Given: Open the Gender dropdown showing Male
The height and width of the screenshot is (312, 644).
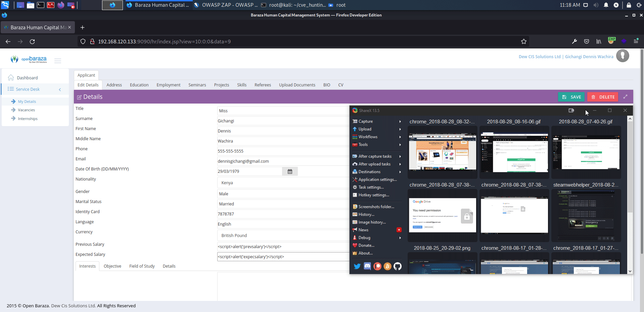Looking at the screenshot, I should [283, 194].
